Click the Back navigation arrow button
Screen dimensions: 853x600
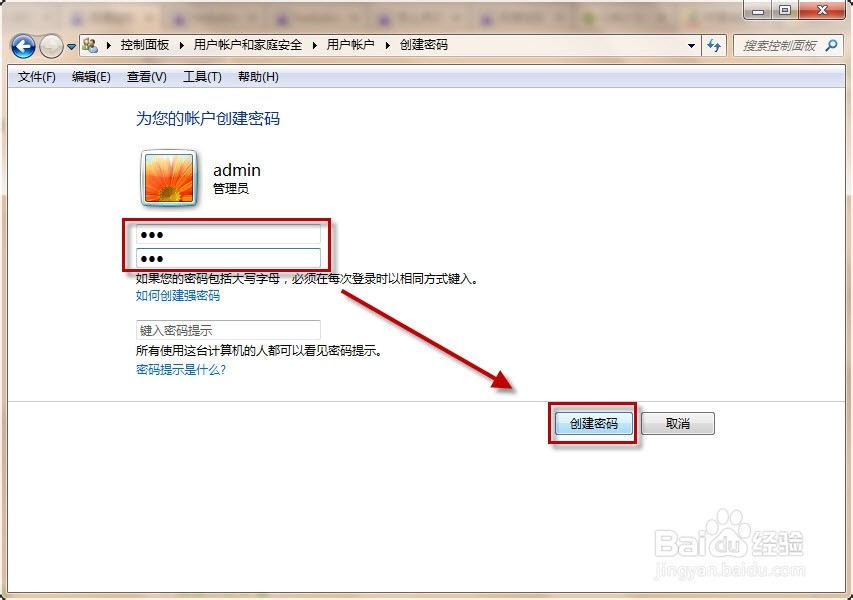point(23,46)
